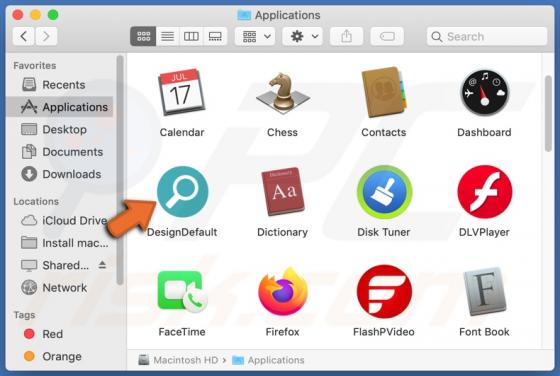Select the DesignDefault magnifier app icon
Viewport: 560px width, 376px height.
(x=182, y=192)
